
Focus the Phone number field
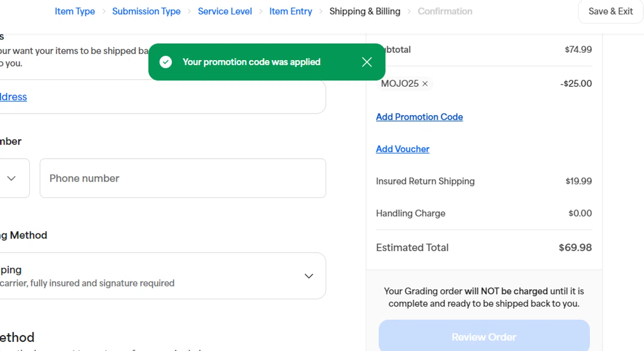(x=182, y=178)
